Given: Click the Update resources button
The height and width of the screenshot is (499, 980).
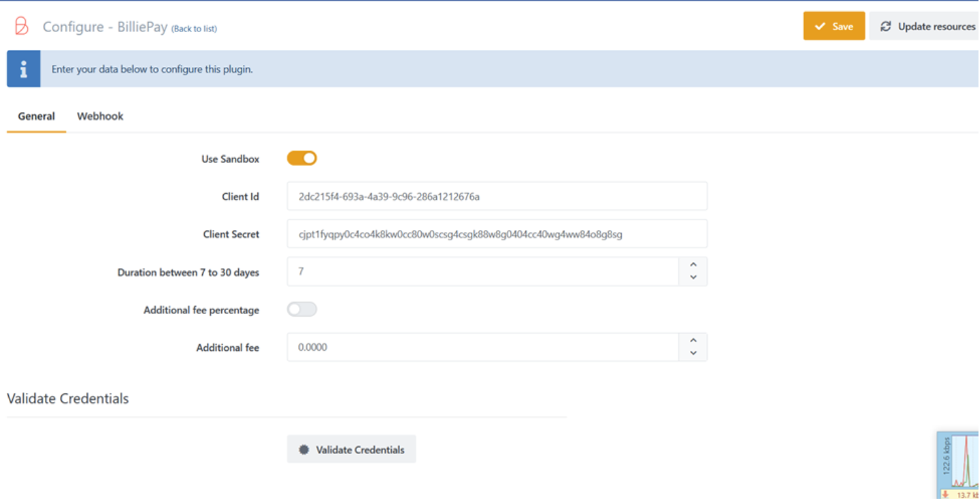Looking at the screenshot, I should point(928,27).
